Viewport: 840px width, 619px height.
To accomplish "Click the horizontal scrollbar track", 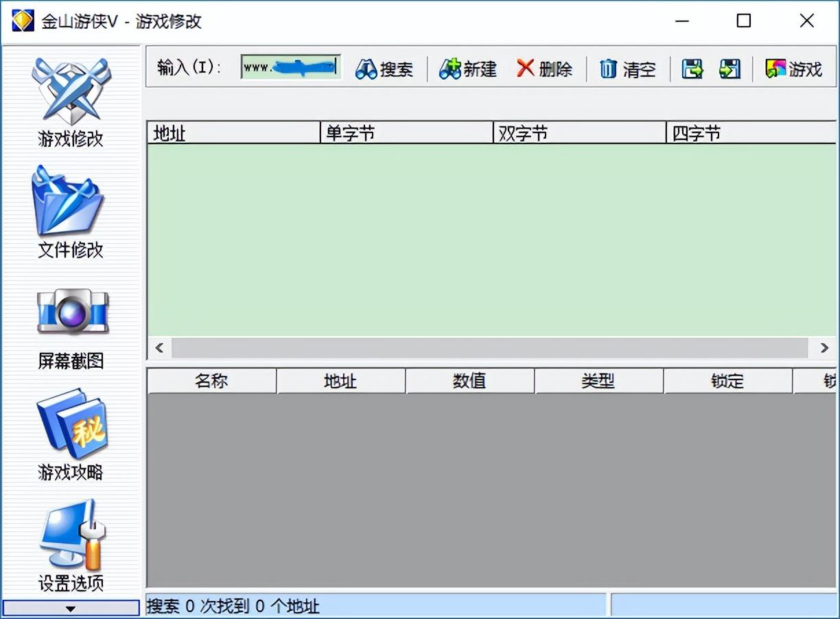I will click(490, 348).
